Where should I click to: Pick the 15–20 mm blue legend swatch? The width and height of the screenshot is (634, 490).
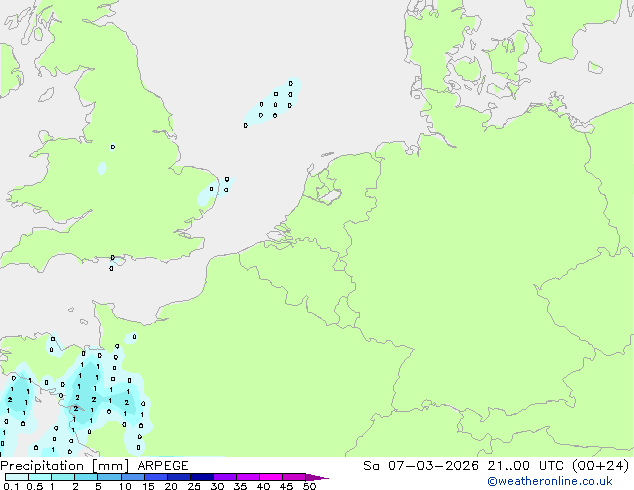[155, 477]
